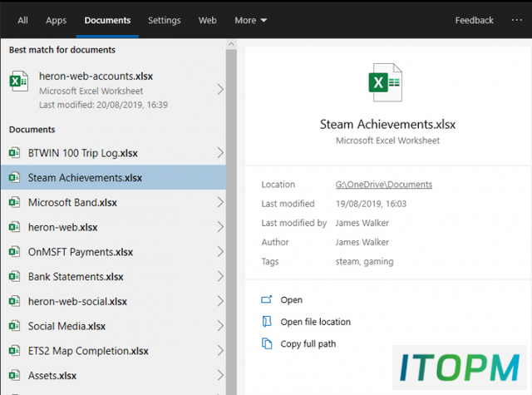Click the G:\OneDrive\Documents location link
The width and height of the screenshot is (532, 395).
[x=384, y=185]
